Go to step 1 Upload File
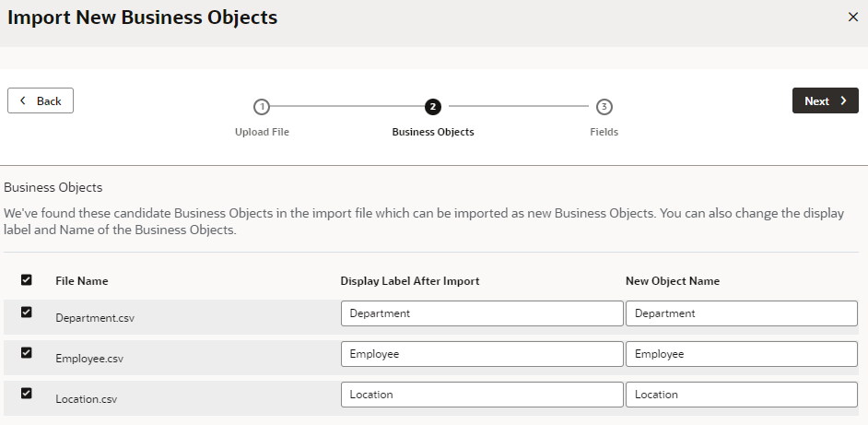 click(262, 107)
